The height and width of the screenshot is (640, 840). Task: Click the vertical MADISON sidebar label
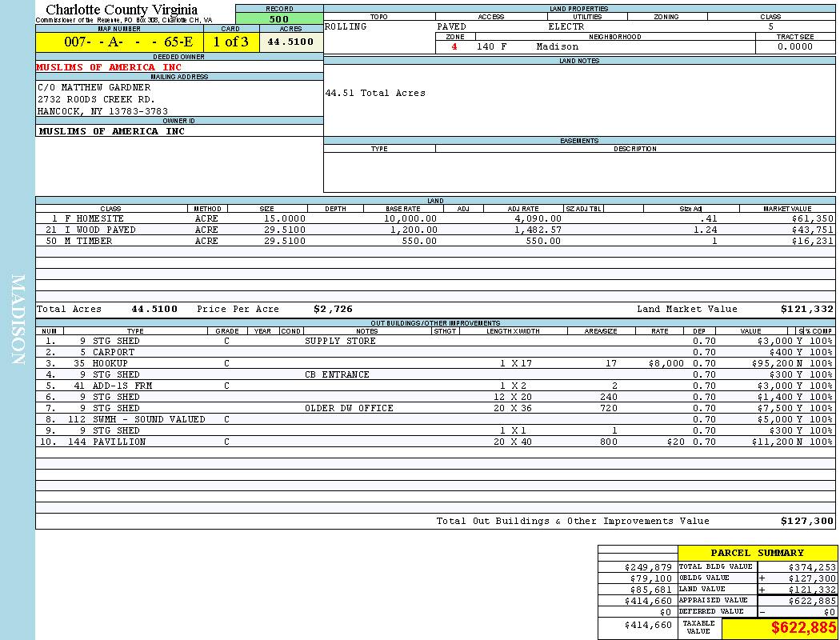pyautogui.click(x=18, y=320)
